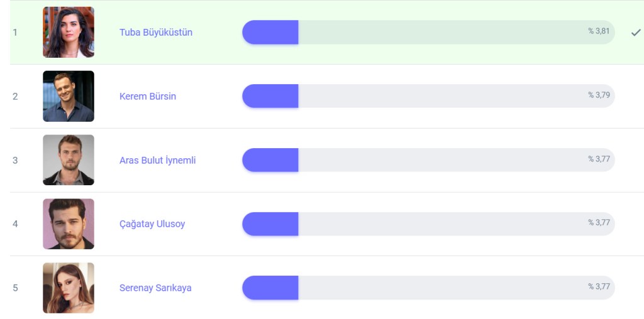Select Aras Bulut İynemli's vote bar
This screenshot has width=644, height=319.
coord(428,160)
